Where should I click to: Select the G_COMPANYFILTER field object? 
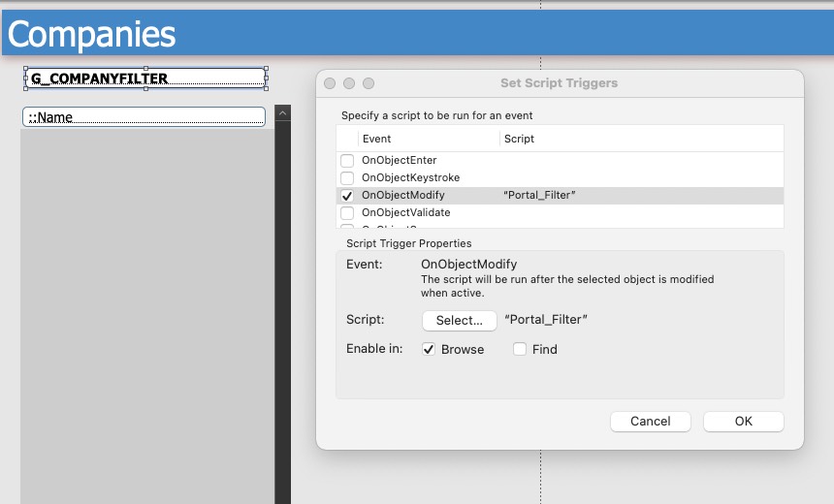tap(145, 79)
